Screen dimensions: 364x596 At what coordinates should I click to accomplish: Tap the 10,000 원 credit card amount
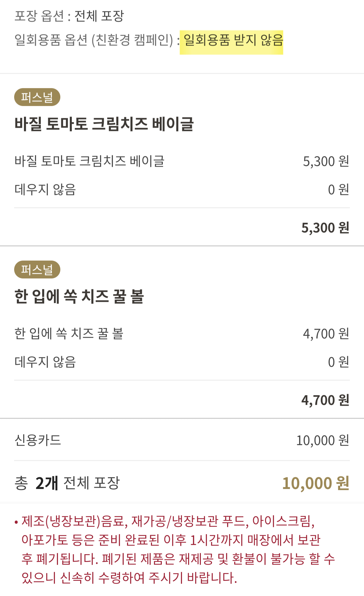click(x=323, y=440)
